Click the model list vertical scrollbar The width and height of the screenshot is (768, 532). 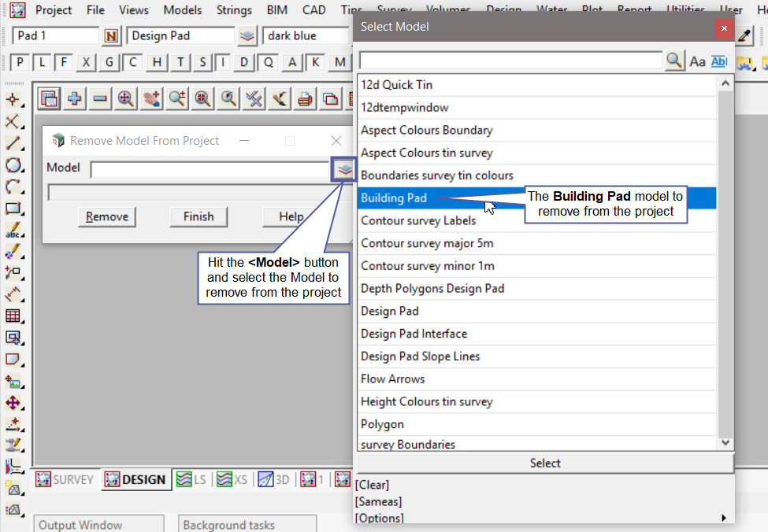click(725, 260)
